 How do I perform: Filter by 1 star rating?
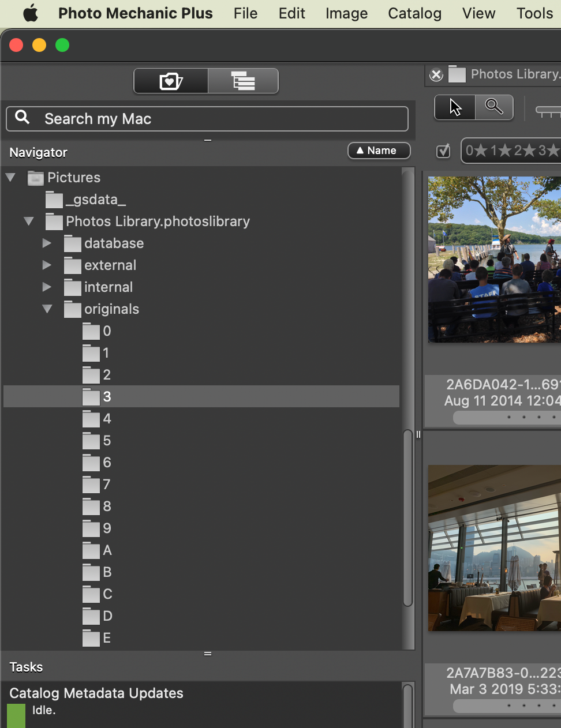(x=501, y=151)
